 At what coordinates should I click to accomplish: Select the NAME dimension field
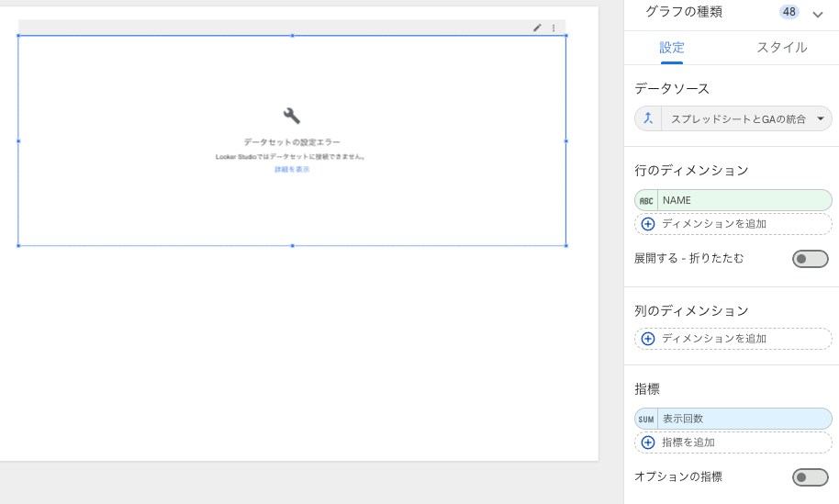point(744,200)
